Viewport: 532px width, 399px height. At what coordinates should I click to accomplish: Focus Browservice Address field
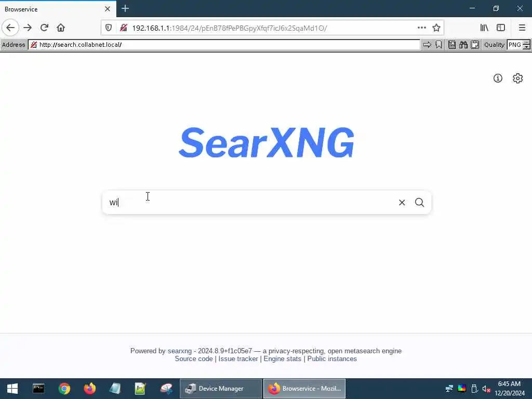pos(224,45)
